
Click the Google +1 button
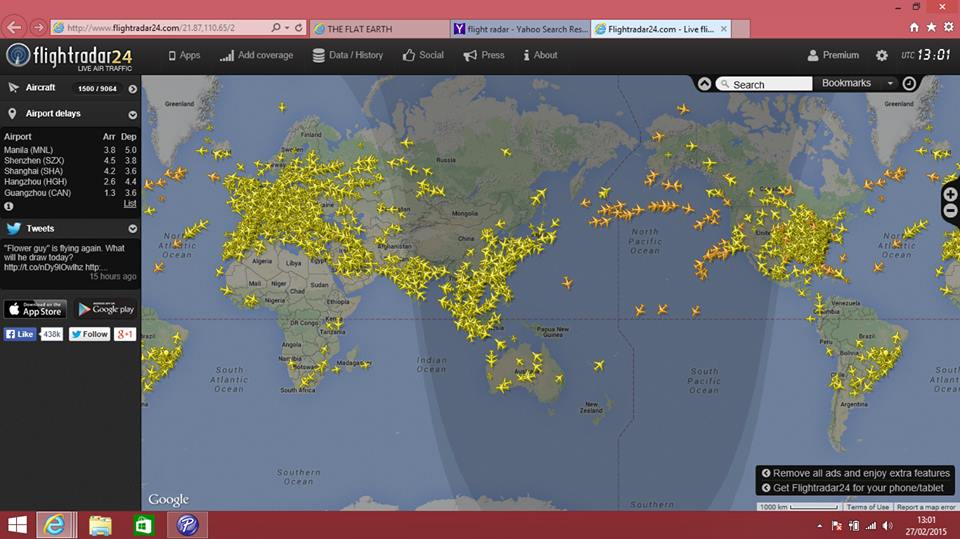[124, 334]
